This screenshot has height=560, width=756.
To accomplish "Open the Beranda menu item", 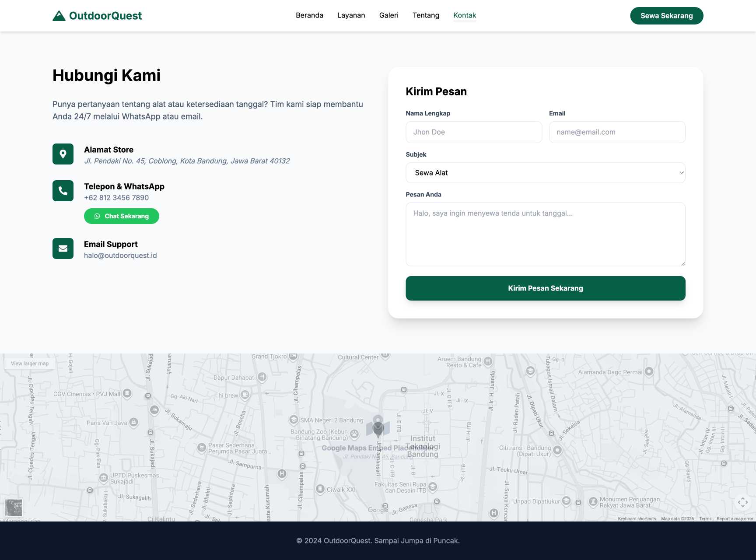I will coord(309,15).
